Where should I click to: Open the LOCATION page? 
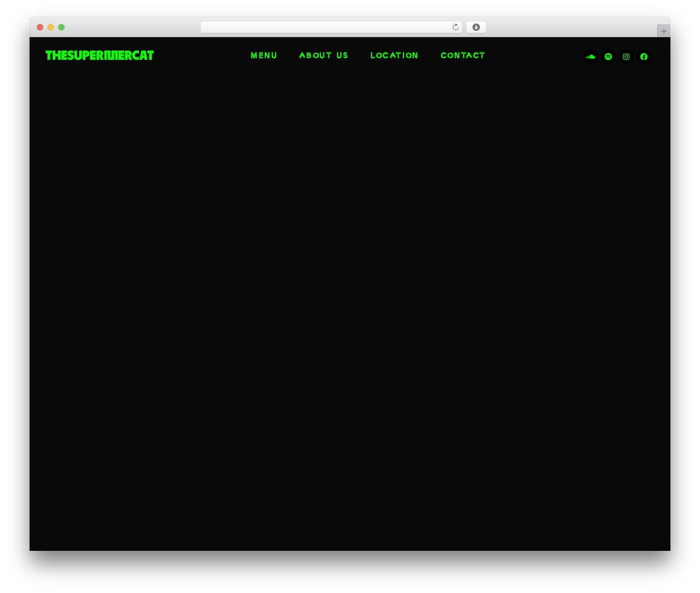[x=394, y=55]
